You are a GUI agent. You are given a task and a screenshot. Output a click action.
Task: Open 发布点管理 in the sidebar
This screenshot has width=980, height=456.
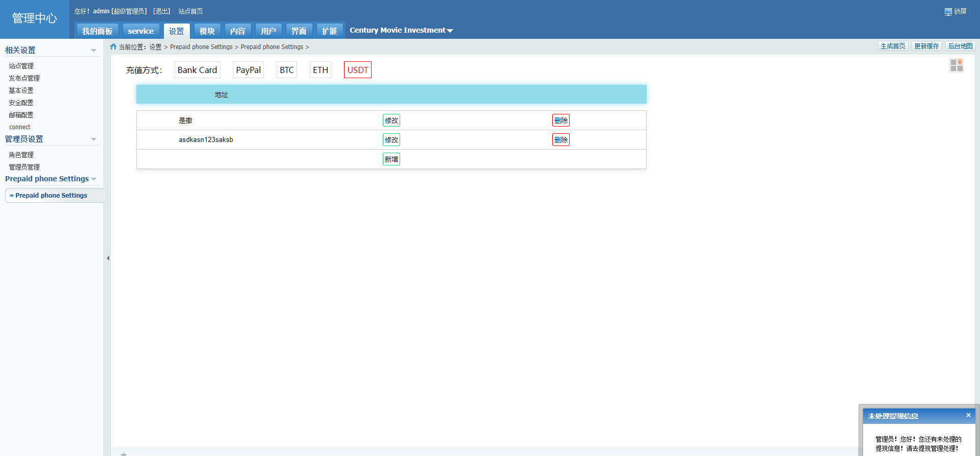(x=24, y=78)
